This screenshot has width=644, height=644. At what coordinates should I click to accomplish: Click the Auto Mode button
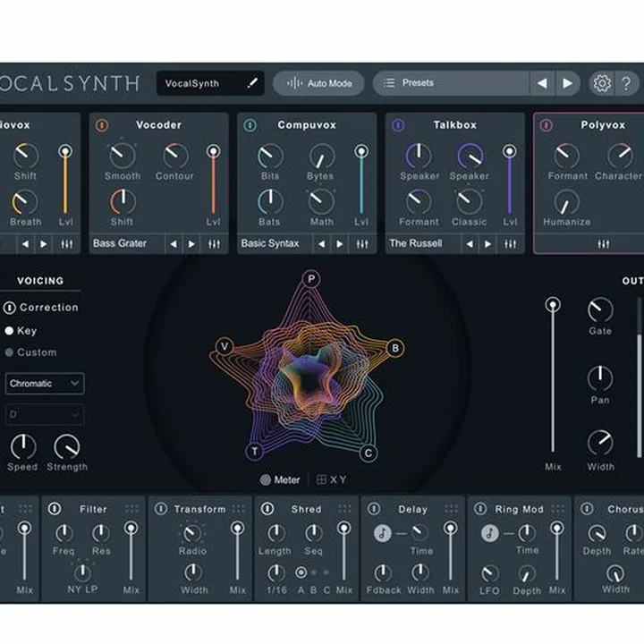point(318,83)
